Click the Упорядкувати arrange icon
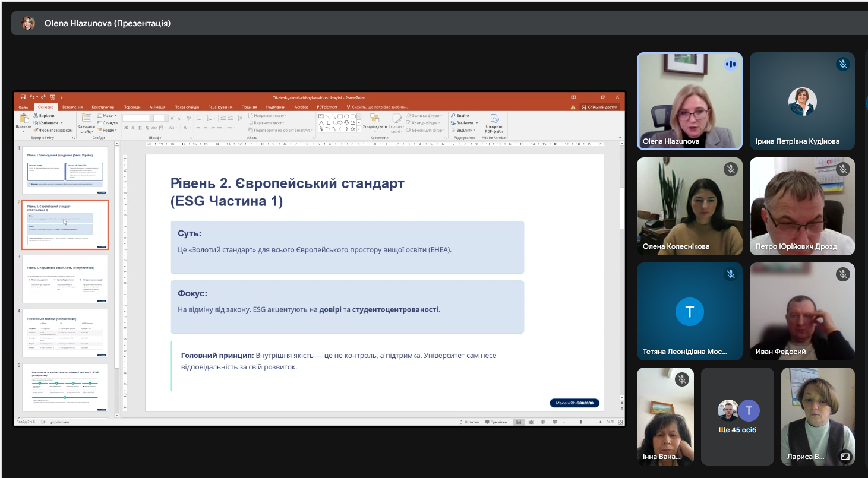Viewport: 868px width, 478px height. point(374,122)
